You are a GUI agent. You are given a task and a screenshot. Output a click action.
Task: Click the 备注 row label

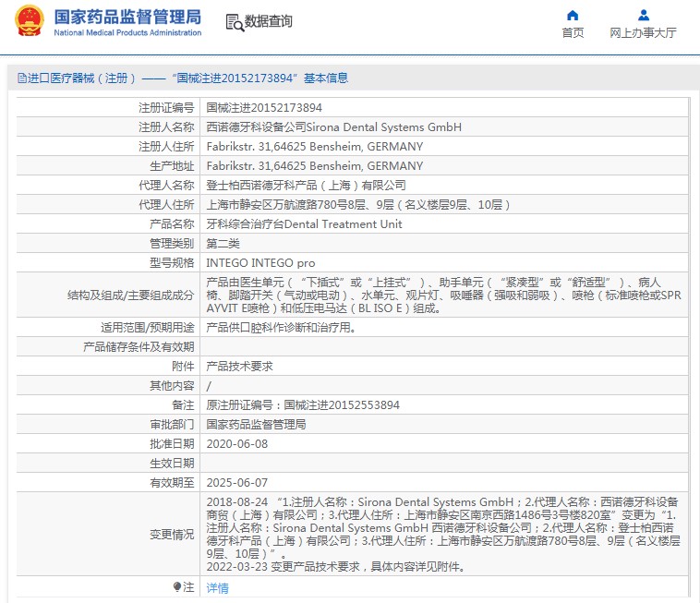click(183, 405)
